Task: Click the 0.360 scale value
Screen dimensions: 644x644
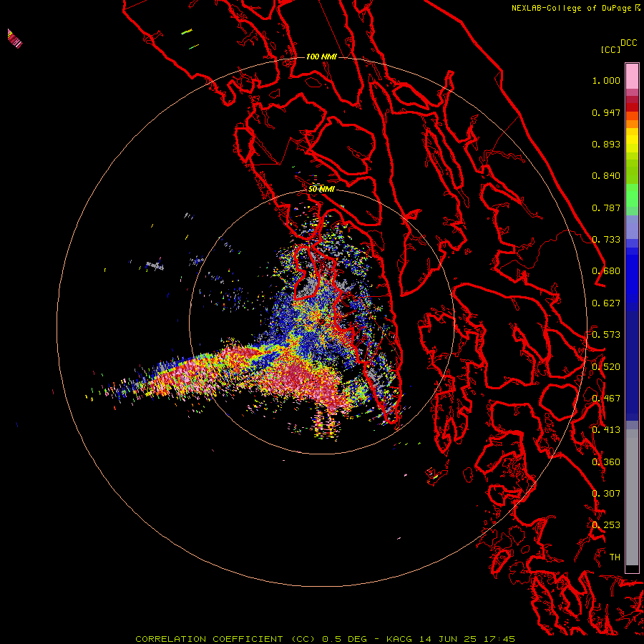Action: click(606, 462)
